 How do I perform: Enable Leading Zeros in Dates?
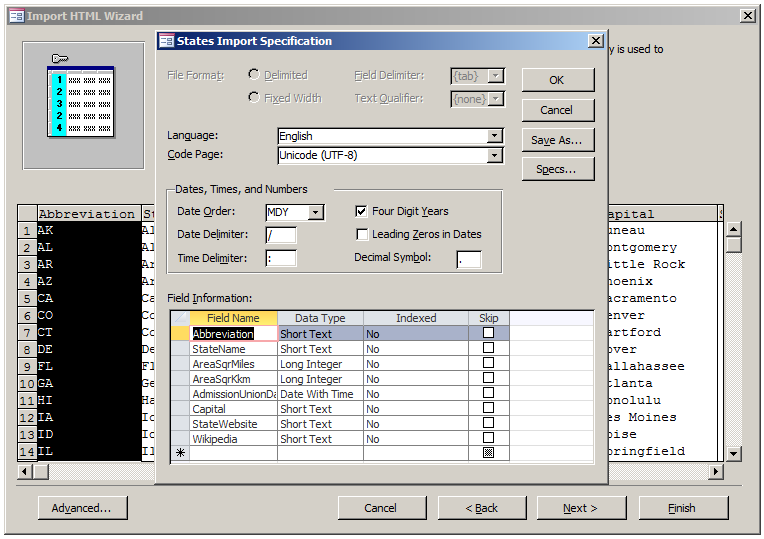tap(362, 234)
